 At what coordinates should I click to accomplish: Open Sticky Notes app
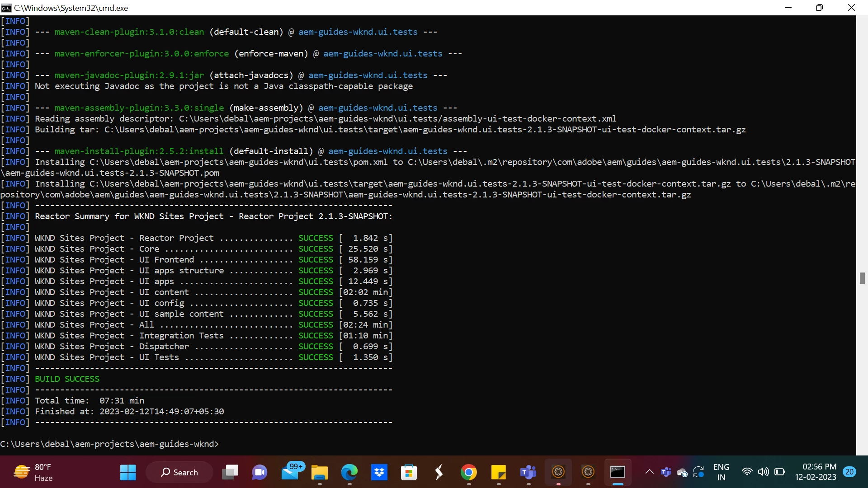(499, 472)
